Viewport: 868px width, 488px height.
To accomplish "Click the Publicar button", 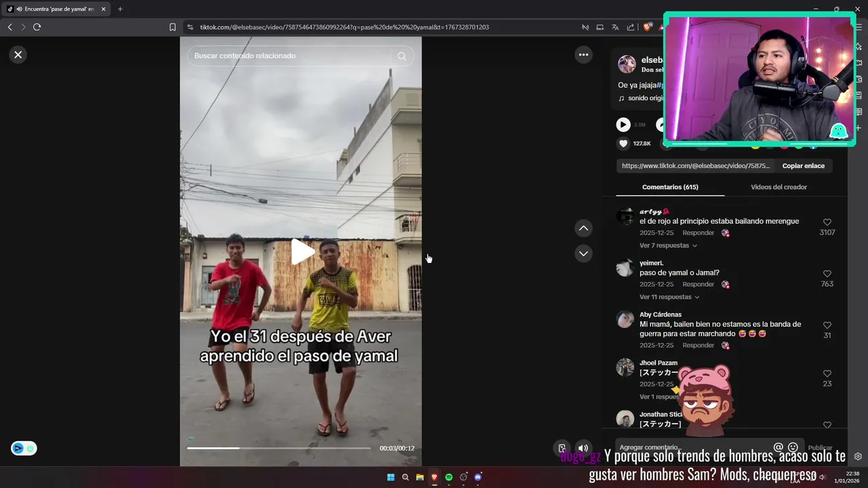I will point(820,448).
